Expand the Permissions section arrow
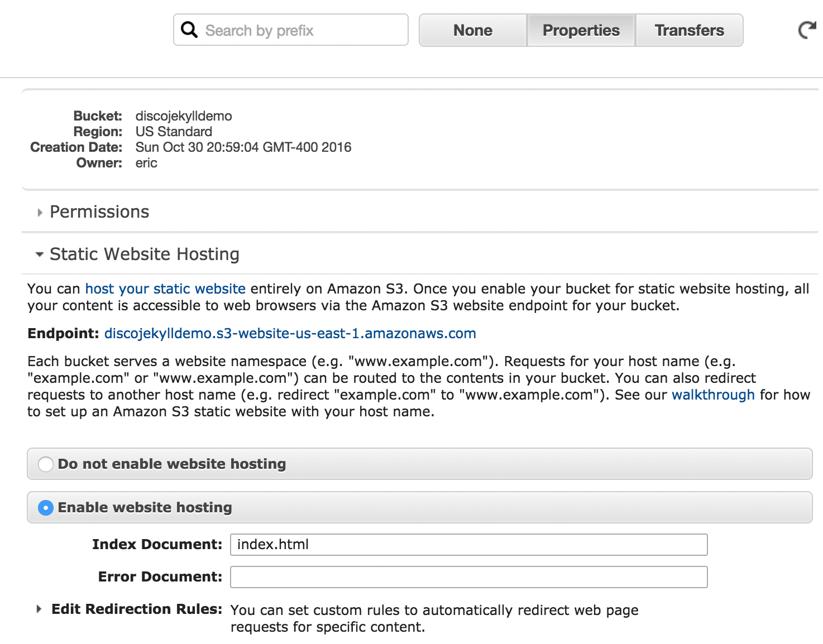The width and height of the screenshot is (823, 644). tap(40, 213)
